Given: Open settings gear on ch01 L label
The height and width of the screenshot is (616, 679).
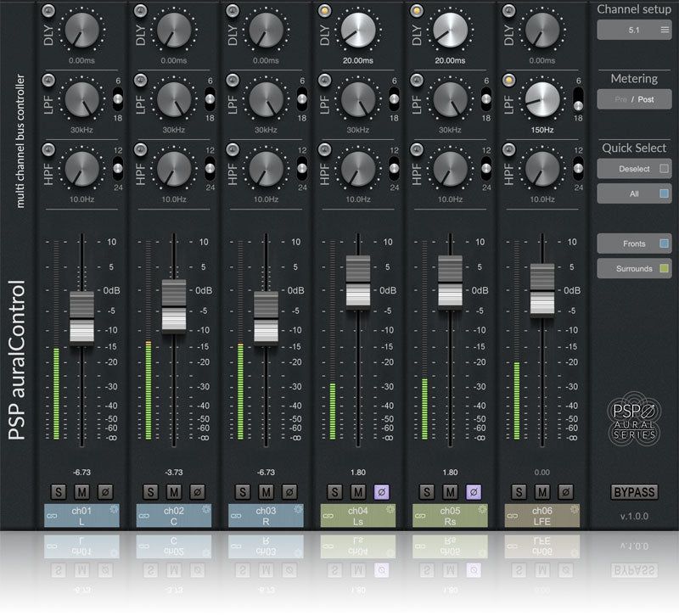Looking at the screenshot, I should (115, 509).
